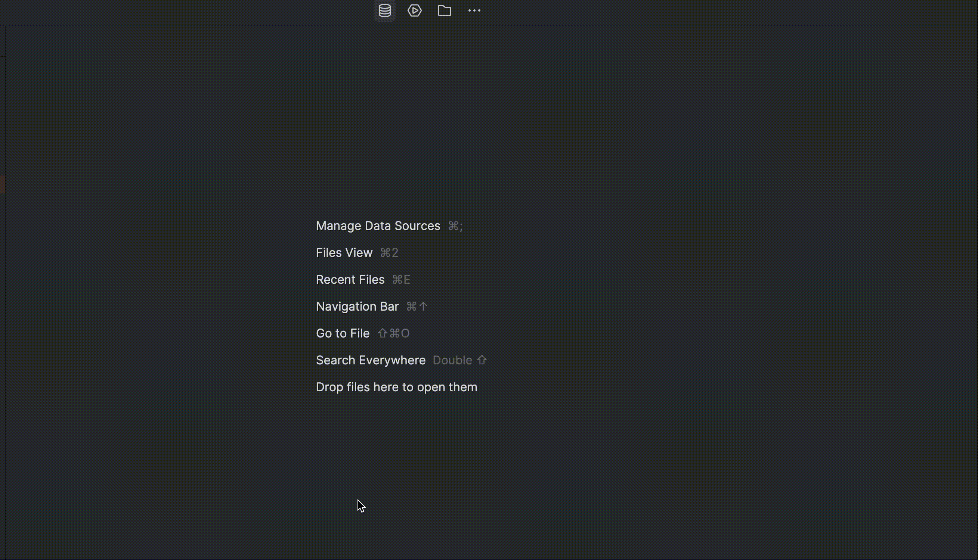Click the ⇧⌘O shortcut beside Go to File
The image size is (978, 560).
pos(393,333)
